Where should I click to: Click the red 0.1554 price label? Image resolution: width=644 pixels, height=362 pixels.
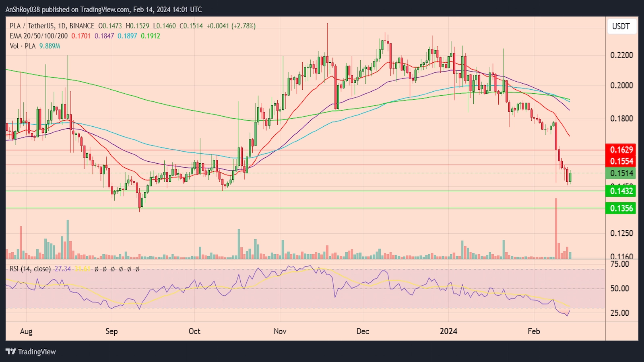point(621,161)
